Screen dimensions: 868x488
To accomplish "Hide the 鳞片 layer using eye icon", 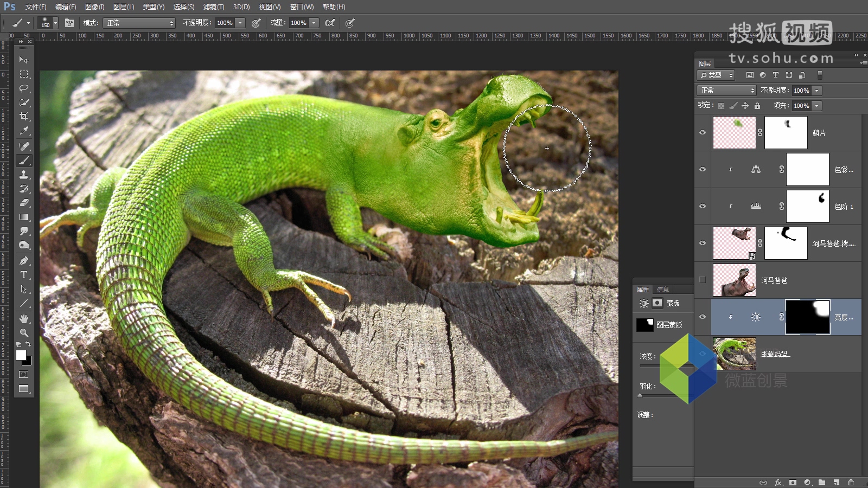I will 703,132.
